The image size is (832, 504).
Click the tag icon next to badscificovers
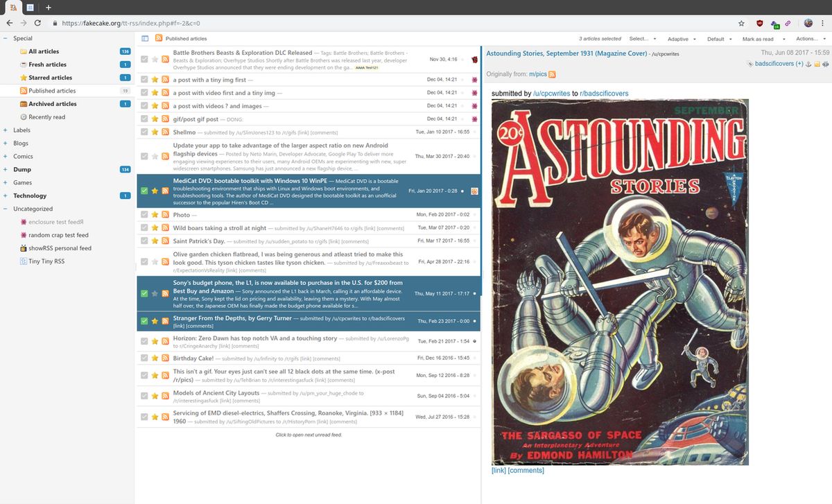pos(750,64)
